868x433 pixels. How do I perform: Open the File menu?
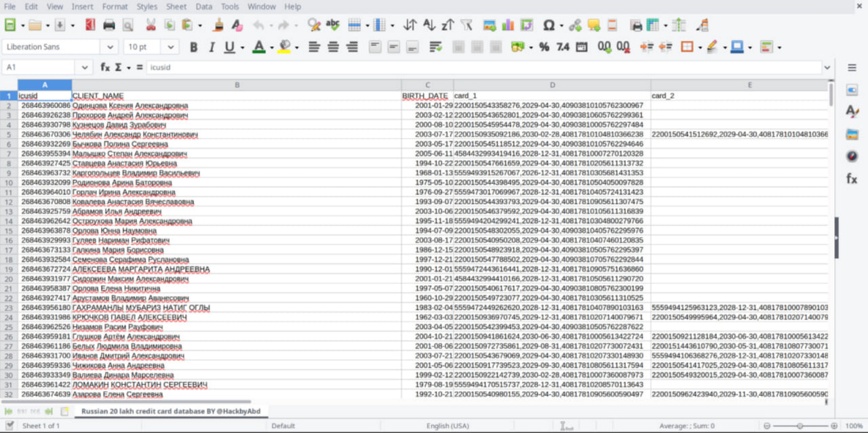click(x=9, y=6)
